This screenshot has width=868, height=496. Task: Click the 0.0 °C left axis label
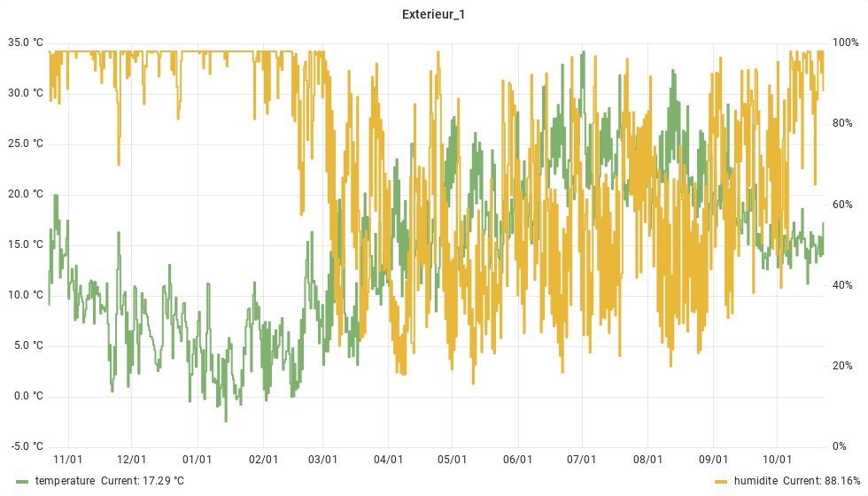pos(27,397)
